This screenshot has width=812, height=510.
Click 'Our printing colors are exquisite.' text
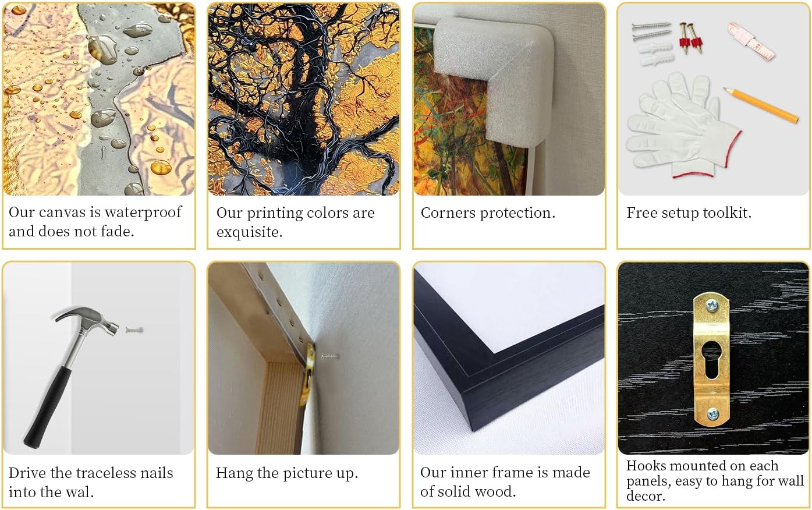coord(295,222)
